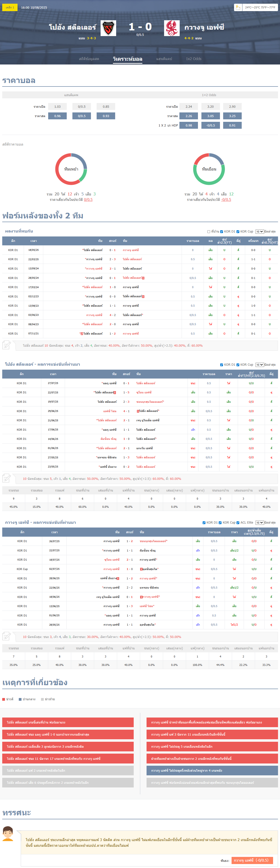280x868 pixels.
Task: Click the opening handicap price 0.85
Action: pos(106,106)
